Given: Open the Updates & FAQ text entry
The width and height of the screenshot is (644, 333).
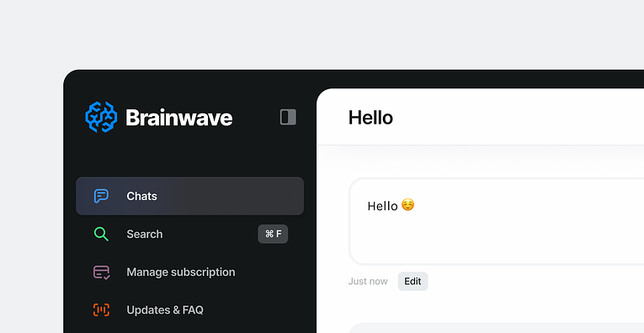Looking at the screenshot, I should click(x=165, y=309).
